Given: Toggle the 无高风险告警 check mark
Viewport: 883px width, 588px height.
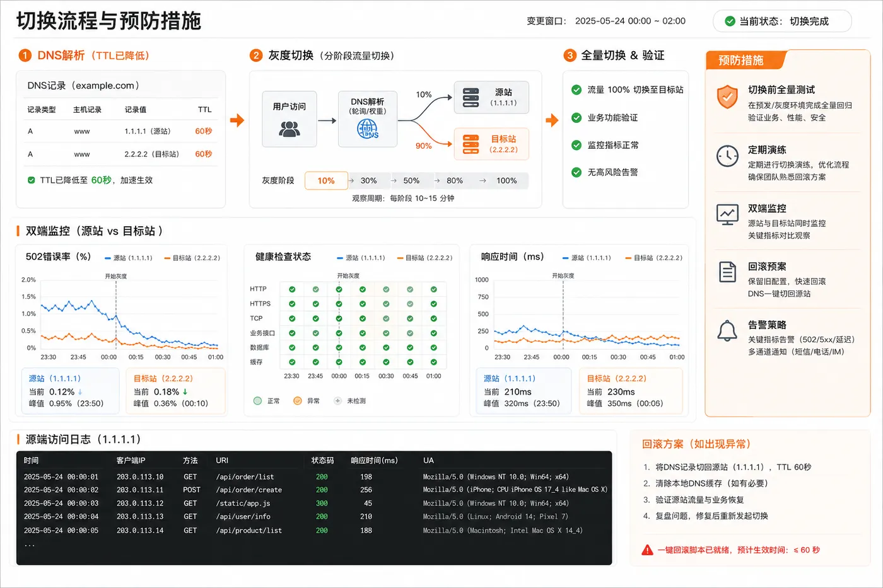Looking at the screenshot, I should [x=576, y=173].
